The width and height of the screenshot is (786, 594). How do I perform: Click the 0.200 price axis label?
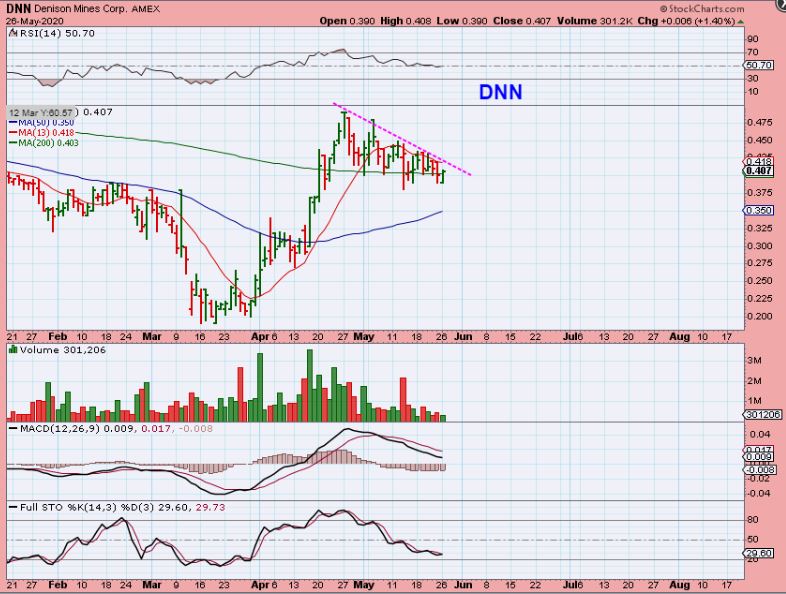click(x=759, y=316)
